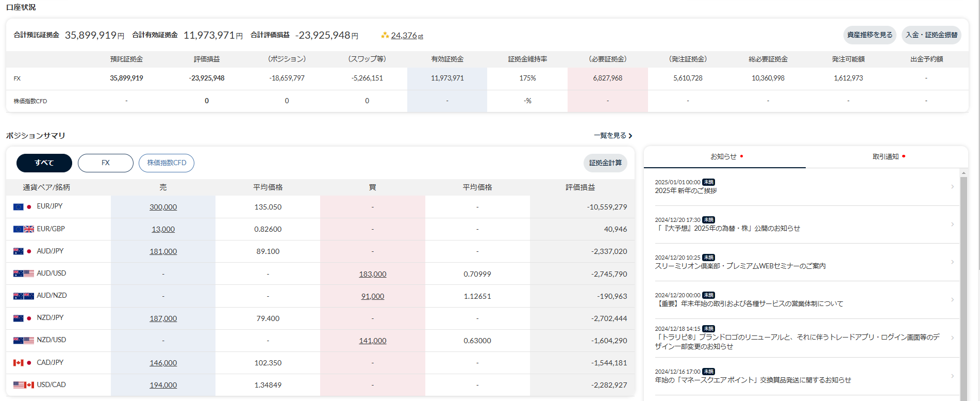Viewport: 980px width, 401px height.
Task: Click the notices panel scrollbar thumb
Action: click(x=964, y=289)
